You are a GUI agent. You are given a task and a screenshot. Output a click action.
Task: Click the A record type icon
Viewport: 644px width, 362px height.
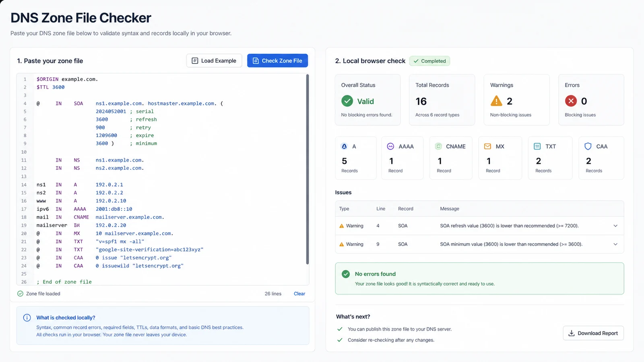point(344,146)
